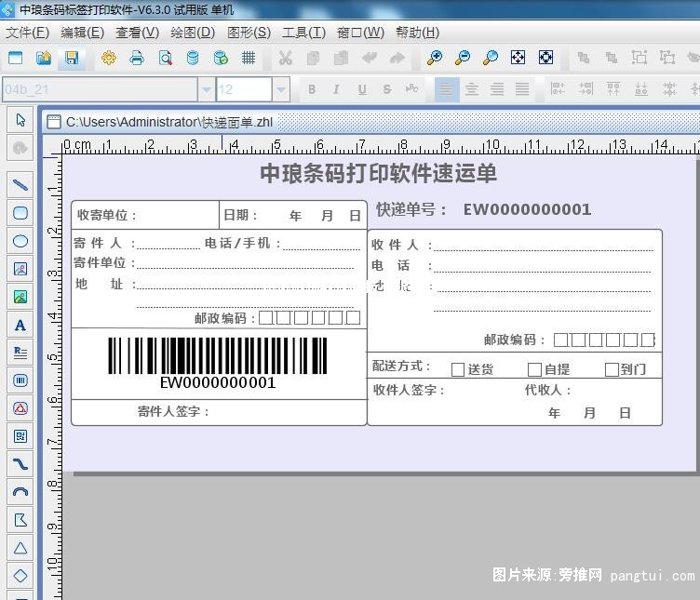
Task: Toggle Strikethrough text formatting
Action: 387,89
